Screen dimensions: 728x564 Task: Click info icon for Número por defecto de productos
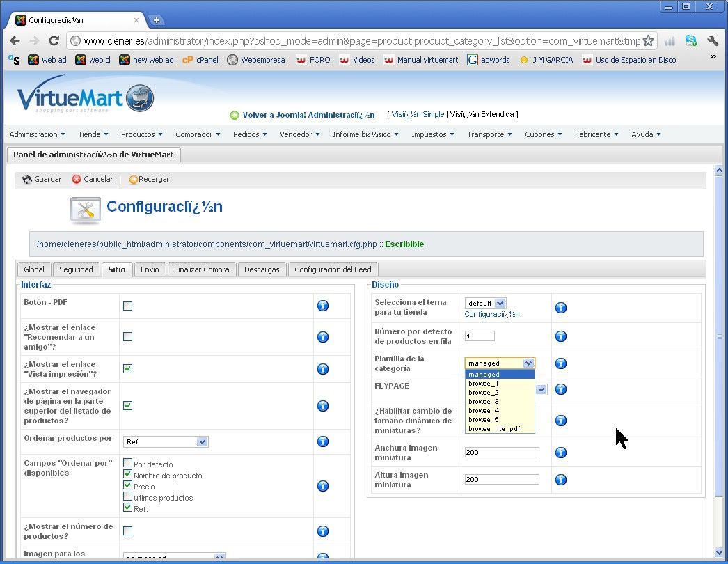(561, 336)
